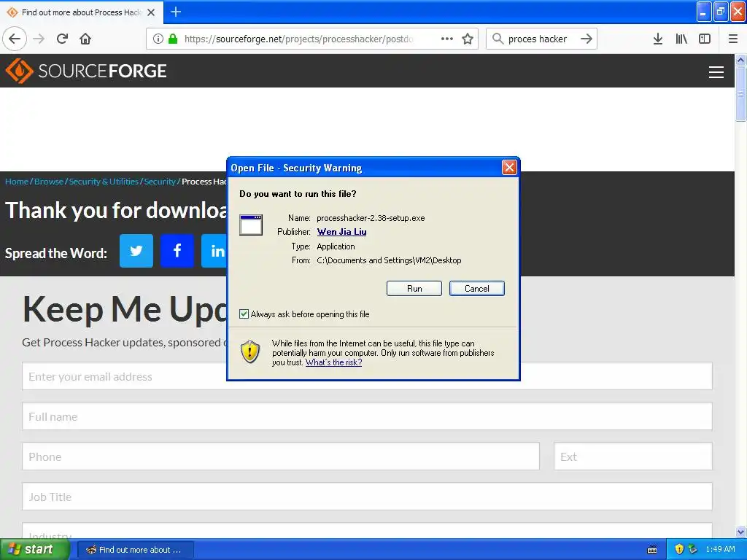Click the green secure connection padlock
The image size is (747, 560).
click(173, 39)
